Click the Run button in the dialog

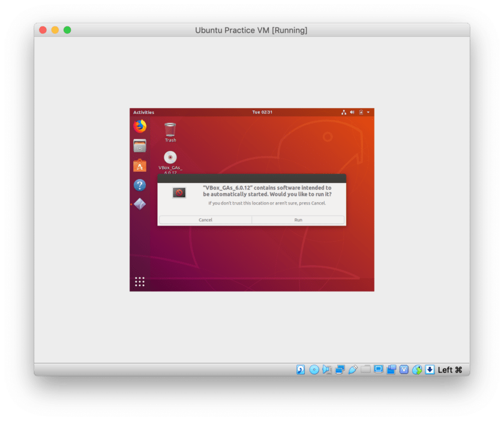pyautogui.click(x=298, y=220)
